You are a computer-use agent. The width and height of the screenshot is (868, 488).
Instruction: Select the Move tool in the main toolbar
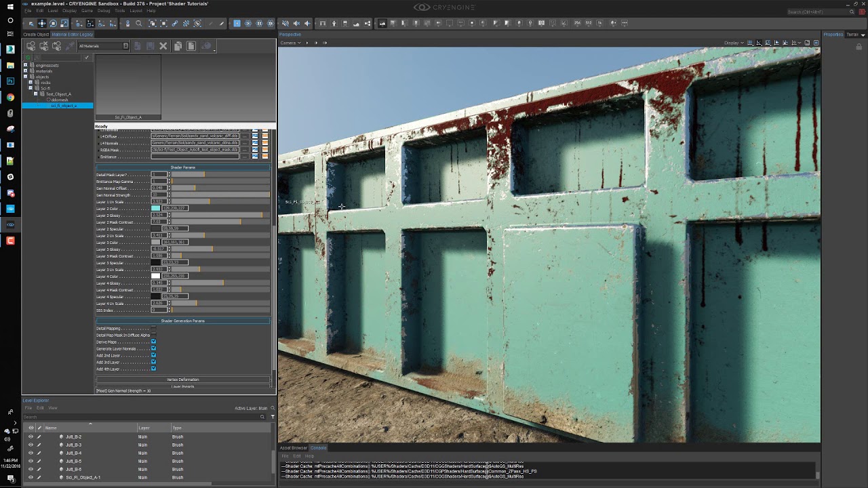[42, 24]
